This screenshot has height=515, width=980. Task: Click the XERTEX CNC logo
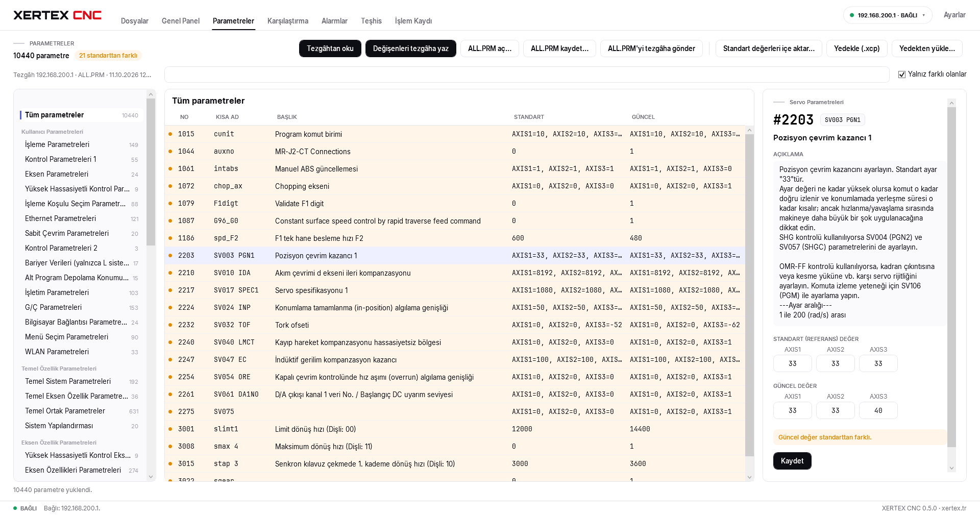(57, 15)
